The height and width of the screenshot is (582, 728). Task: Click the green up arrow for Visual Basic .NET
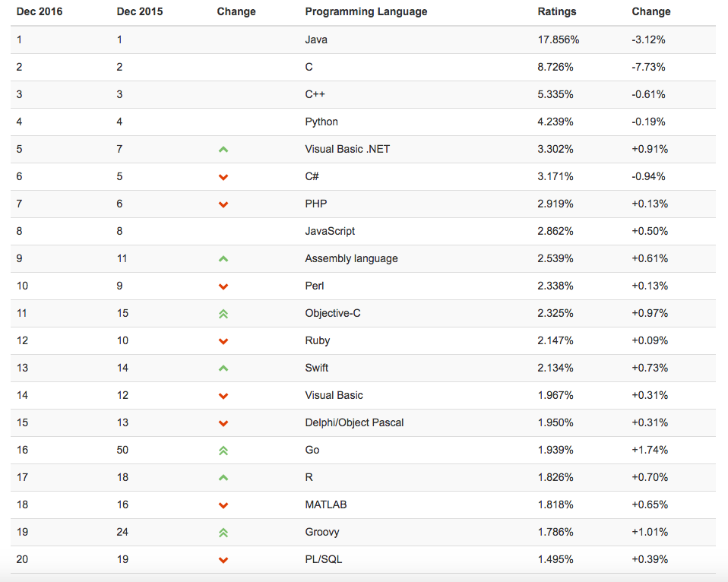(x=223, y=150)
